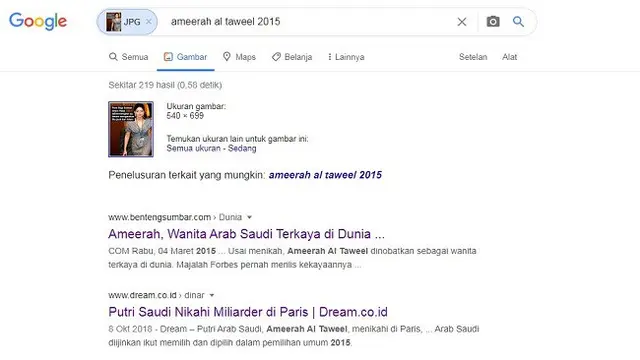
Task: Open the Maps tab
Action: pyautogui.click(x=239, y=57)
